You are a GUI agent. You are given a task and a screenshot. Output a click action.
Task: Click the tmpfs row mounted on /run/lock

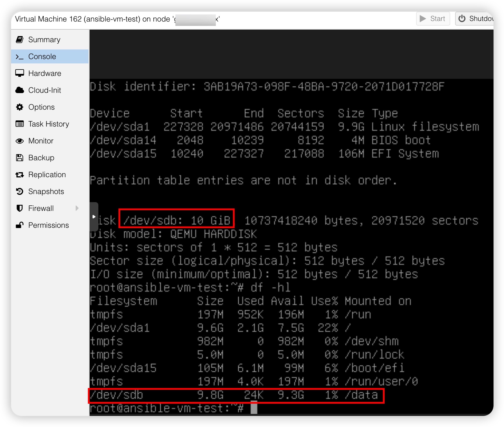(247, 354)
